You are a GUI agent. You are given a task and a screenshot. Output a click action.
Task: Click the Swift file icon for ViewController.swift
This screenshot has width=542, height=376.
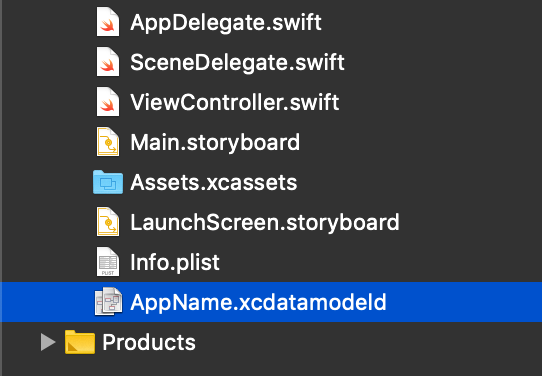(x=108, y=102)
